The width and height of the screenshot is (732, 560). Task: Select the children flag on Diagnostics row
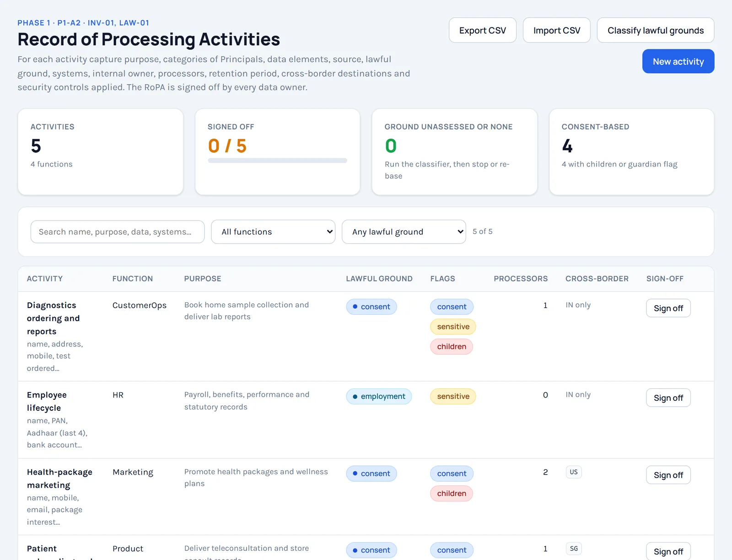(x=452, y=346)
